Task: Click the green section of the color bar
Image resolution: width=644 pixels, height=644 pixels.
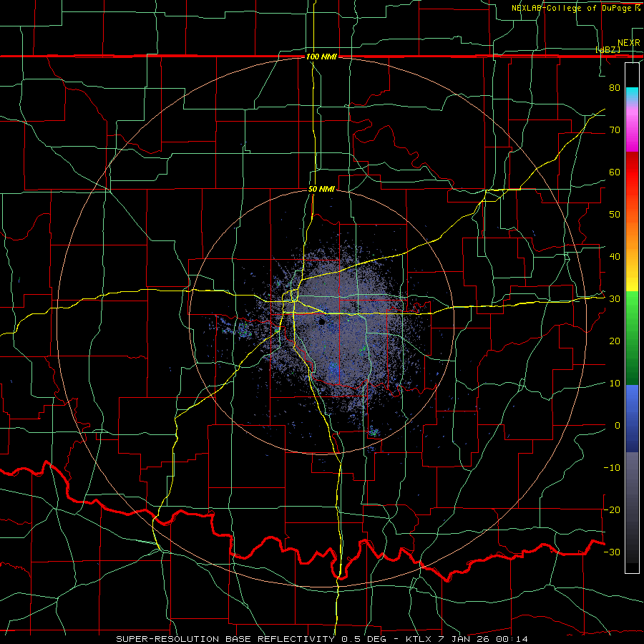Action: 632,338
